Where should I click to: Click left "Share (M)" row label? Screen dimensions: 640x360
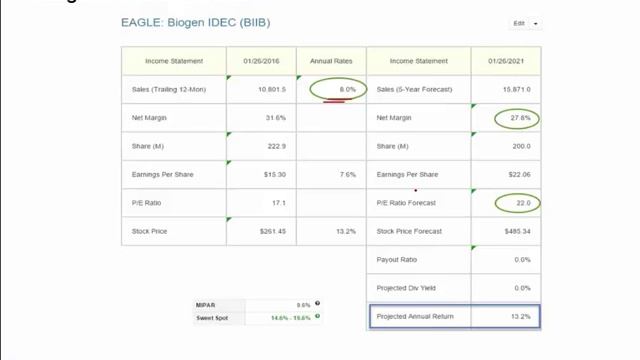[x=147, y=146]
